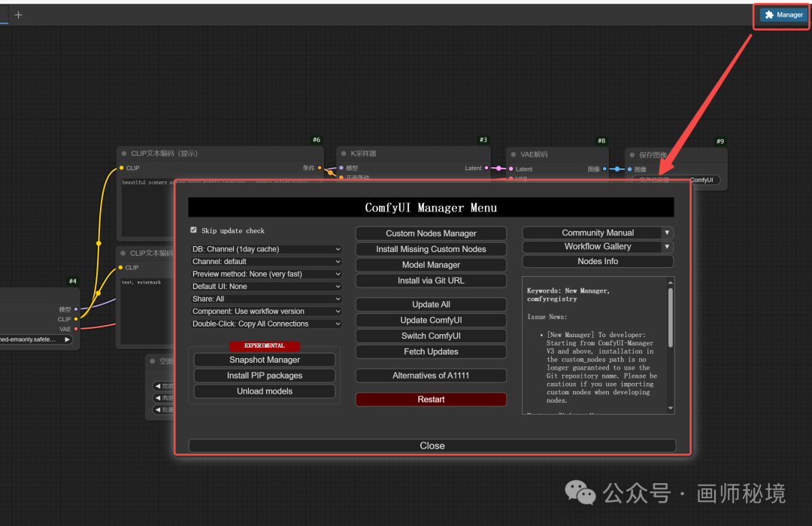Screen dimensions: 812x526
Task: Open the Component: Use workflow version dropdown
Action: pos(266,312)
